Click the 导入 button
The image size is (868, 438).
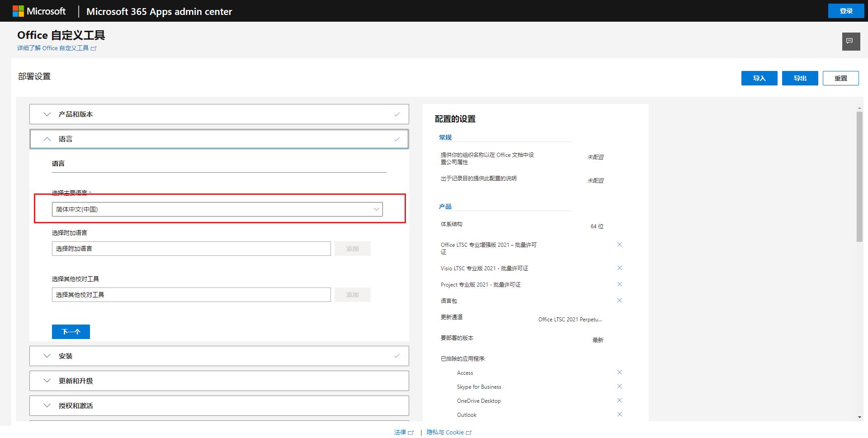759,78
